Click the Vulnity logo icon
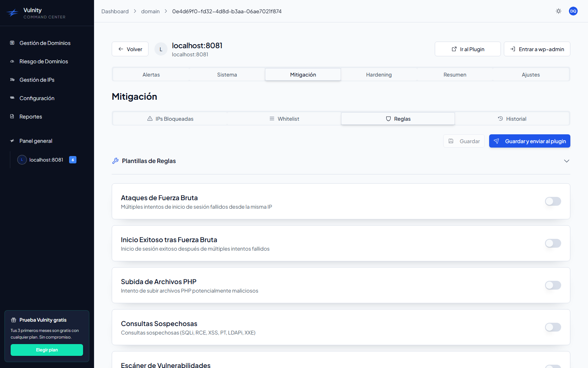588x368 pixels. click(12, 13)
